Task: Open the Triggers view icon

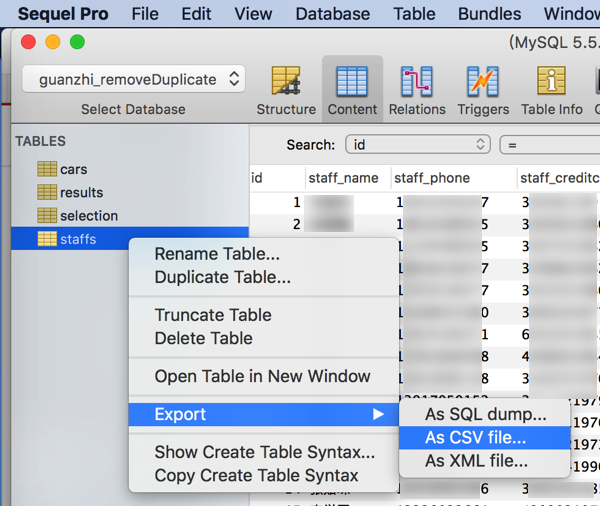Action: [x=483, y=81]
